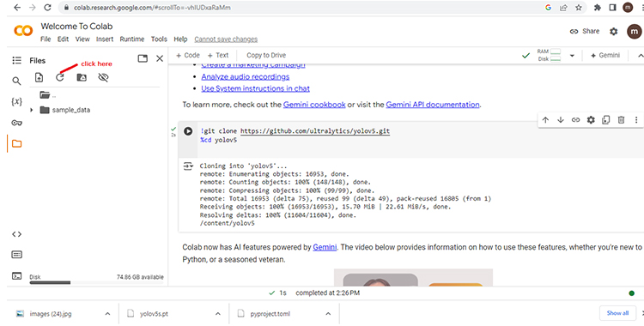Open the terminal sidebar icon
This screenshot has width=644, height=326.
[x=16, y=276]
